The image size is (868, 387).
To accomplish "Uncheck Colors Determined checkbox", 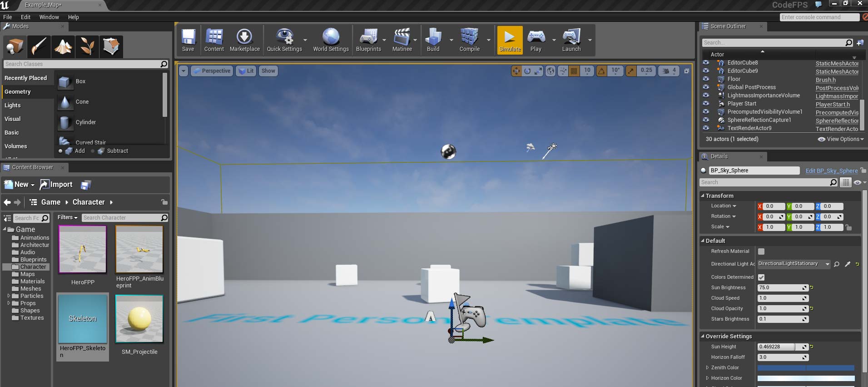I will [x=761, y=277].
